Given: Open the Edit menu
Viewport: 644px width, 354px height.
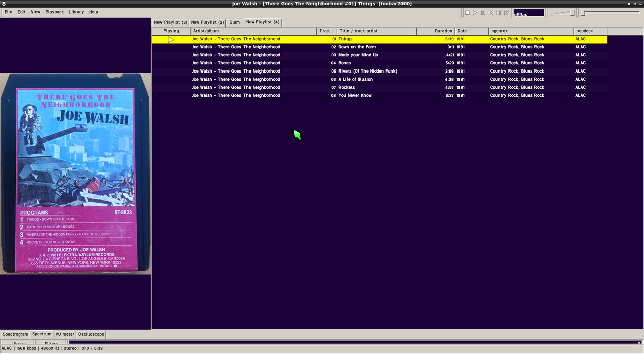Looking at the screenshot, I should point(21,12).
